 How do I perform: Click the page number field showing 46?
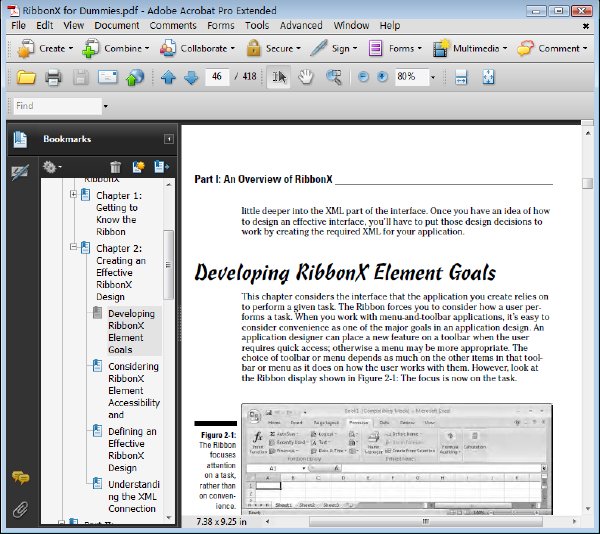(217, 77)
